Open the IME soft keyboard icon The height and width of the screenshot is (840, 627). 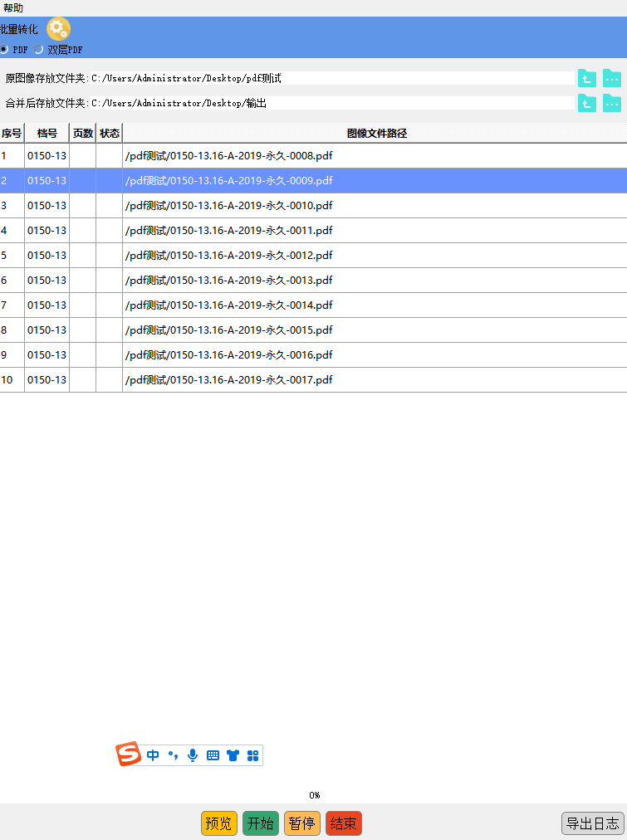(x=213, y=755)
